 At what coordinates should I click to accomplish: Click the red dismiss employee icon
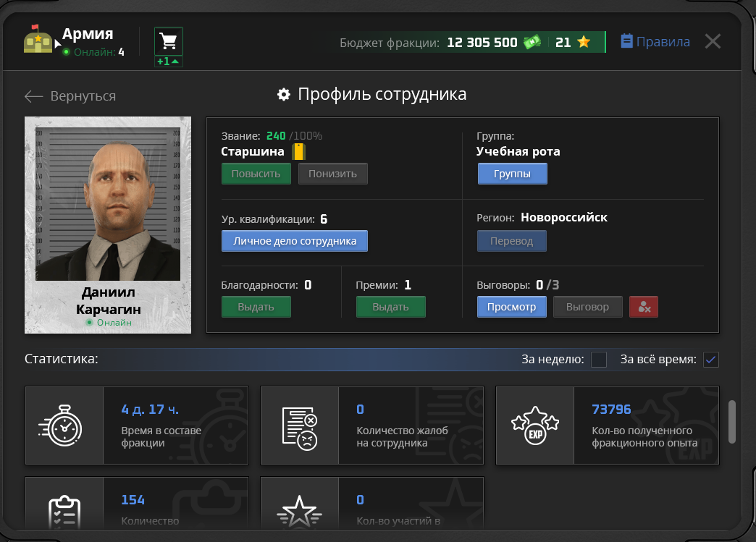[643, 307]
